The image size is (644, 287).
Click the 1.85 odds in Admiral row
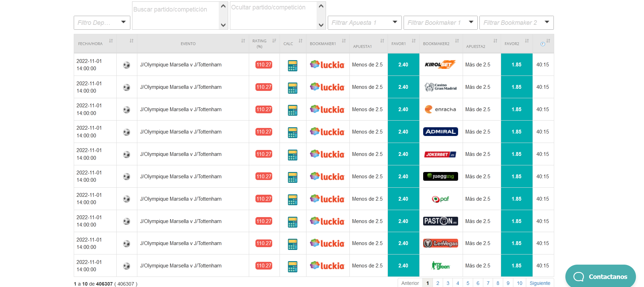[x=516, y=132]
